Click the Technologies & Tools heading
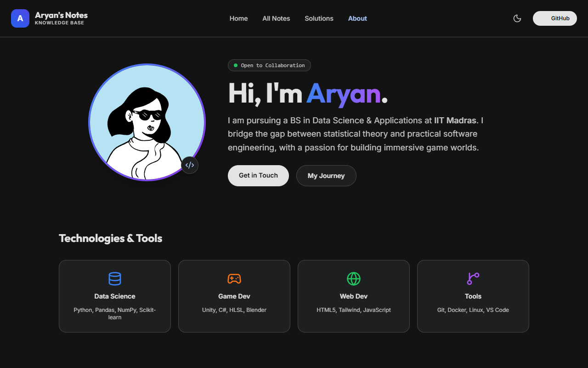 (110, 238)
